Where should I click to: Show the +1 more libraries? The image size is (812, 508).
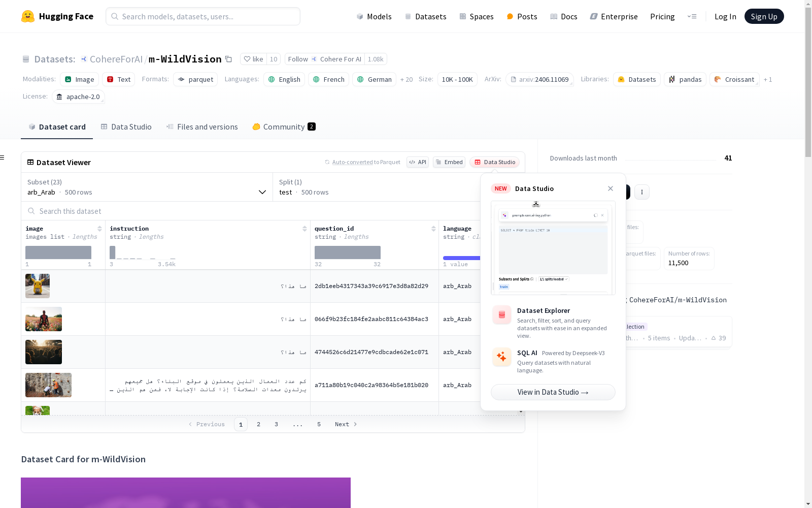click(x=768, y=79)
